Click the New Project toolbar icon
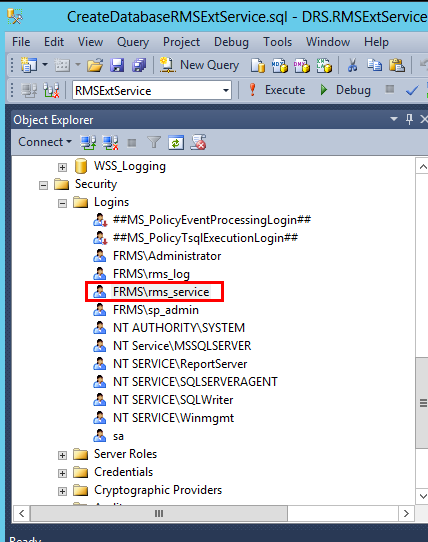The image size is (428, 542). coord(29,65)
